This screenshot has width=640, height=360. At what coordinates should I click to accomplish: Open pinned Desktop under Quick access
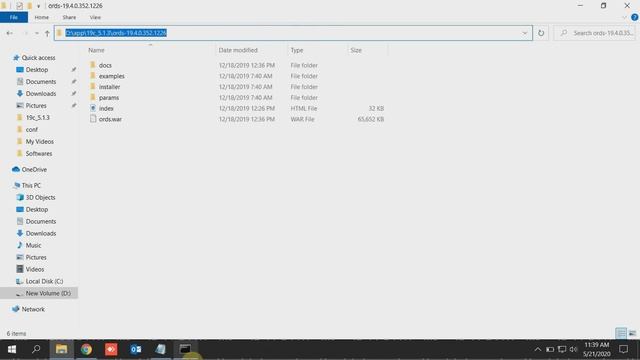tap(37, 70)
